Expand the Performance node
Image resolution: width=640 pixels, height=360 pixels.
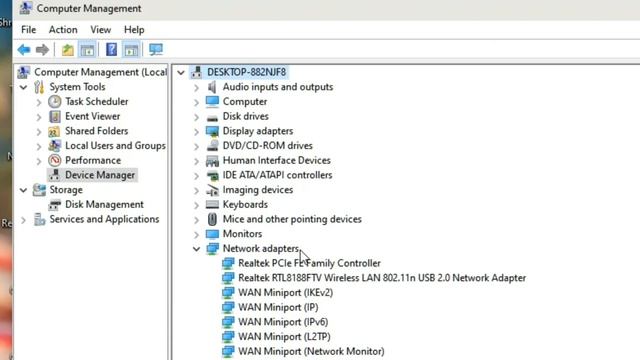coord(39,161)
